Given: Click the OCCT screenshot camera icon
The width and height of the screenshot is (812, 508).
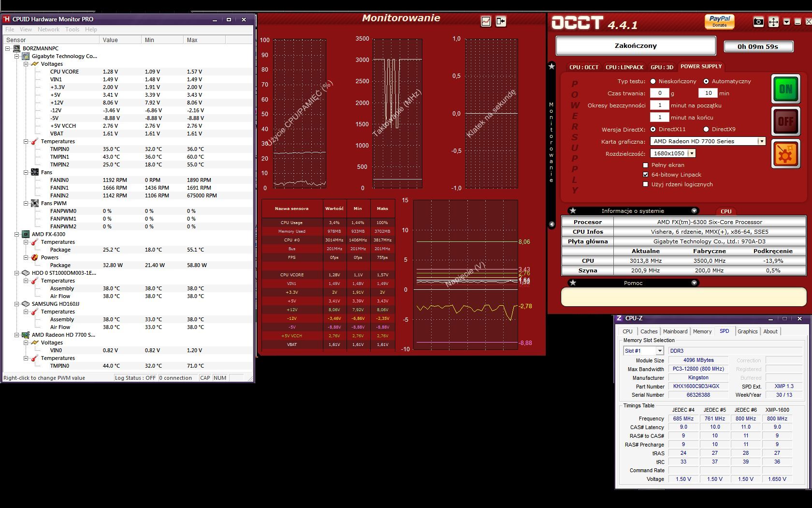Looking at the screenshot, I should [x=758, y=22].
